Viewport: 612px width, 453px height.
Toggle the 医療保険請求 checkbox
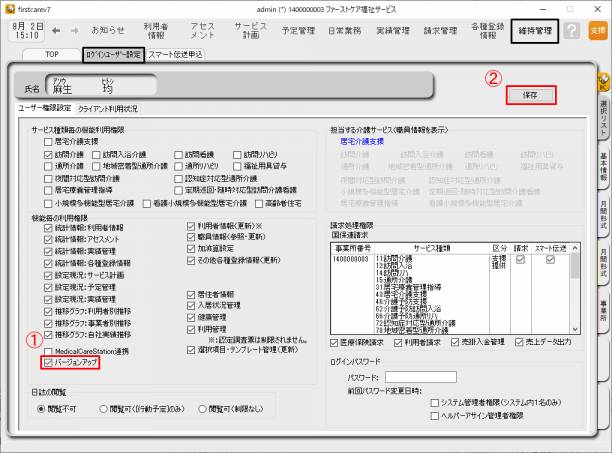[x=336, y=342]
